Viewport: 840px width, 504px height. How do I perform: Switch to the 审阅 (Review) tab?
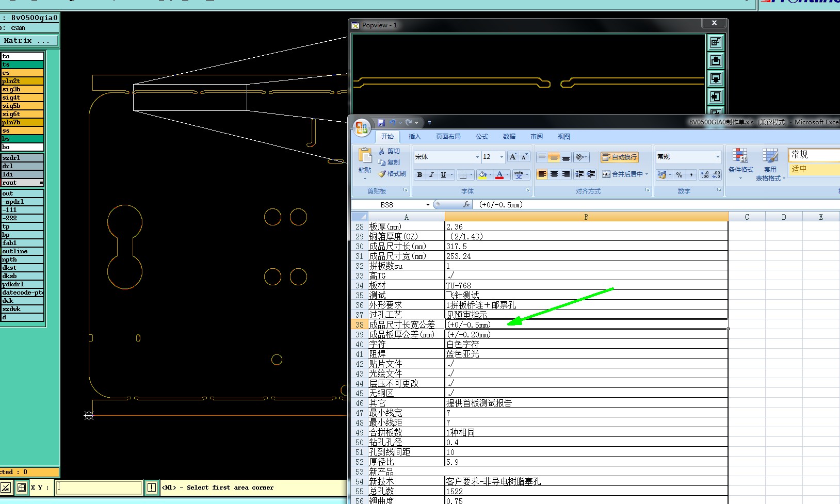tap(537, 137)
